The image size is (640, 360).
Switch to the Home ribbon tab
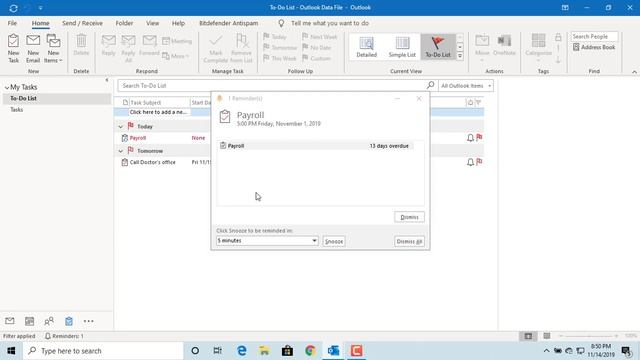pyautogui.click(x=40, y=23)
